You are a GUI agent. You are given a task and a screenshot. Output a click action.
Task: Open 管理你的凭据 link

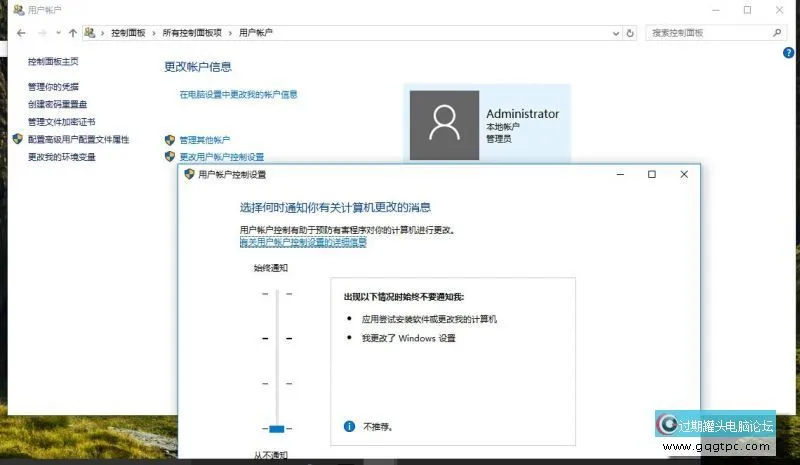tap(53, 87)
